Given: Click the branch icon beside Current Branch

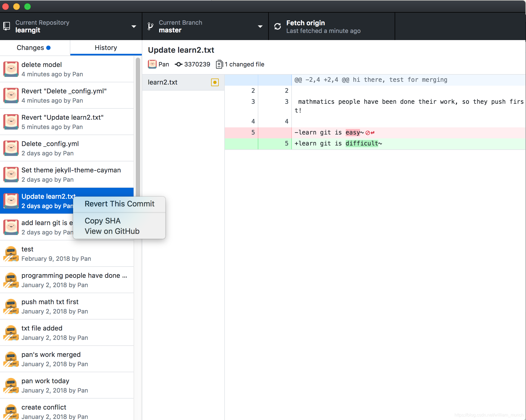Looking at the screenshot, I should [150, 26].
